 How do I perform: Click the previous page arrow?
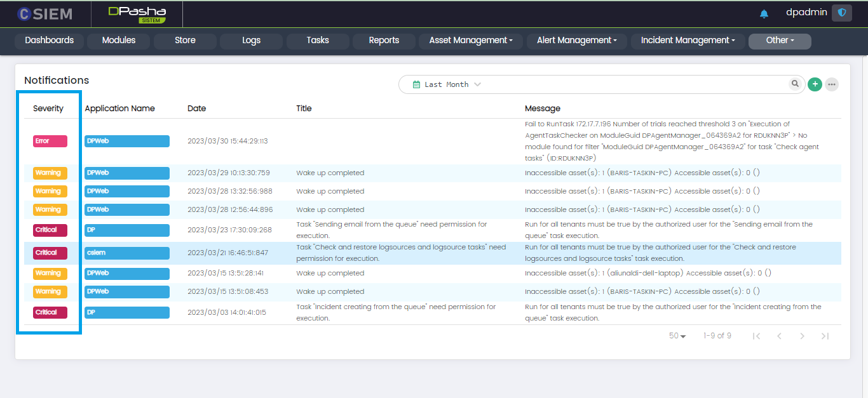pos(779,336)
